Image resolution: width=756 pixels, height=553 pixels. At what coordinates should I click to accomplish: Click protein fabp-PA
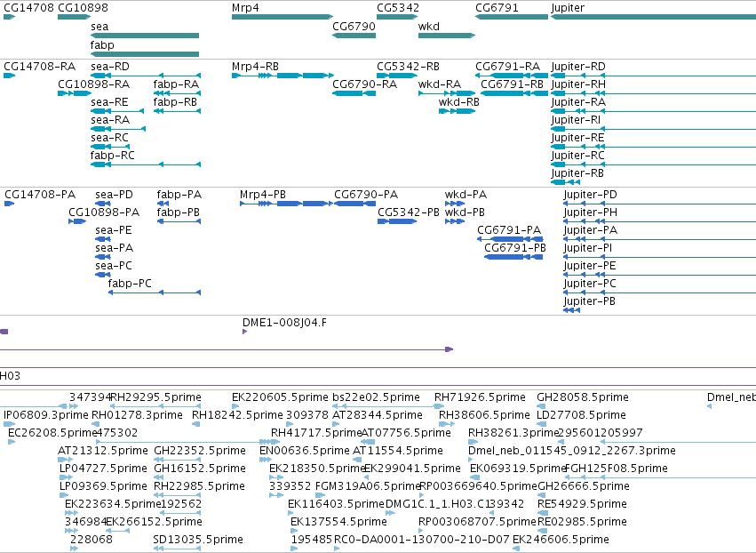tap(163, 204)
